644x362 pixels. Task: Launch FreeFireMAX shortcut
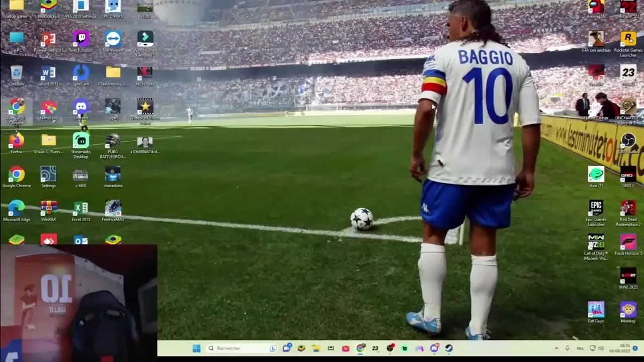(x=113, y=211)
